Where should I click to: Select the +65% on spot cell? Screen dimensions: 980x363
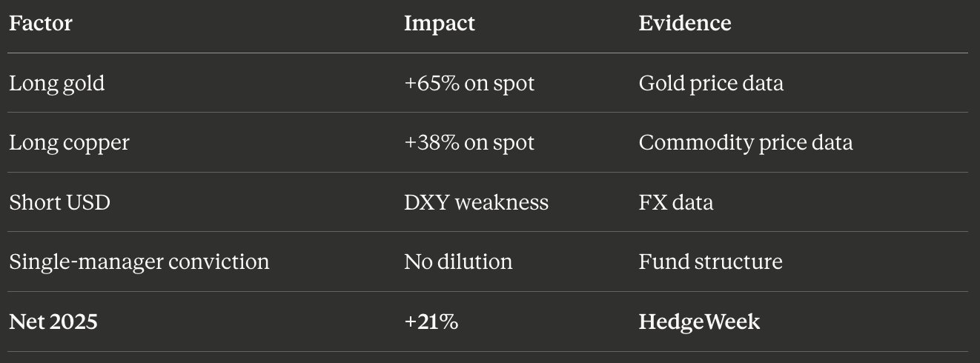[469, 84]
